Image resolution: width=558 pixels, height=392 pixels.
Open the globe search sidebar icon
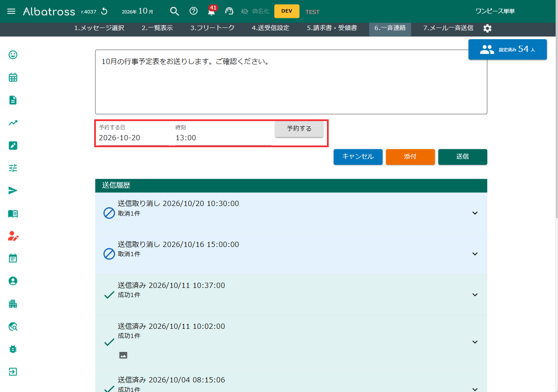pyautogui.click(x=13, y=327)
